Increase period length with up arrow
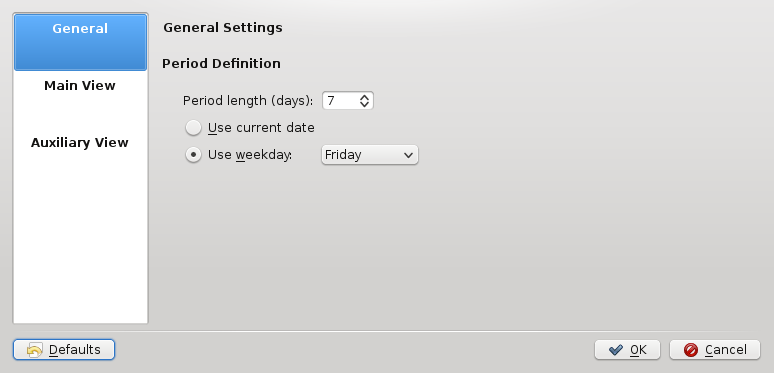 364,98
